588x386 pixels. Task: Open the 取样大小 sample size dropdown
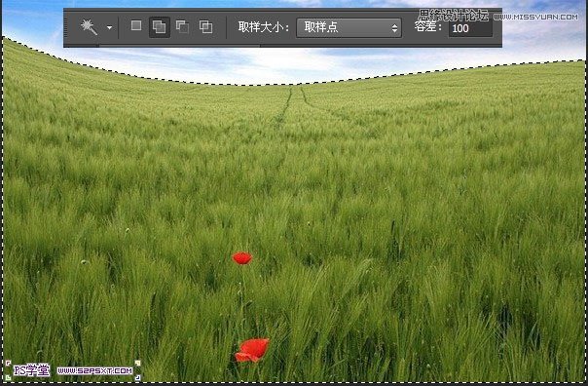pos(349,28)
